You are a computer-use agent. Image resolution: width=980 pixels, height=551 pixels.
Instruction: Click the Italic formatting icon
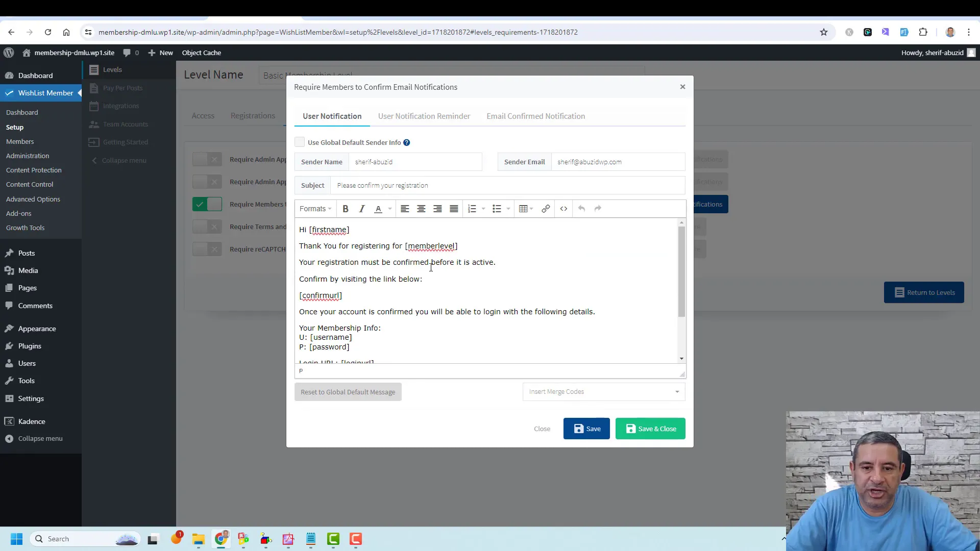point(361,209)
